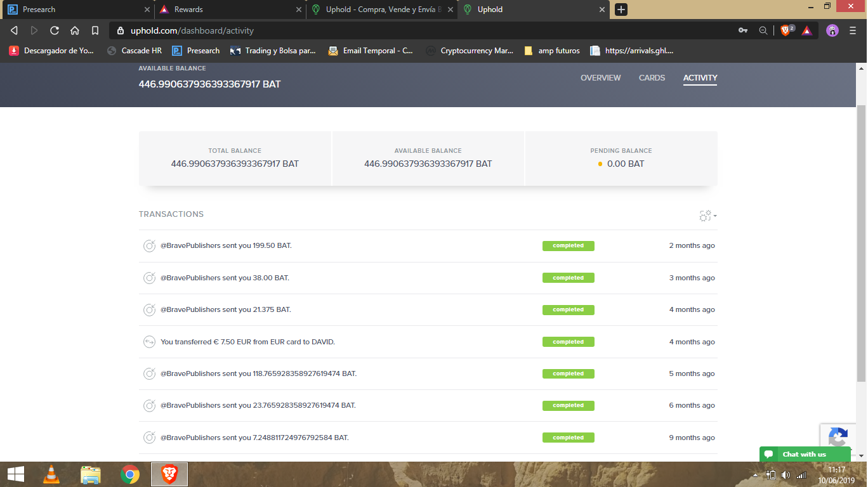Screen dimensions: 868x487
Task: Launch VLC media player from taskbar
Action: (51, 474)
